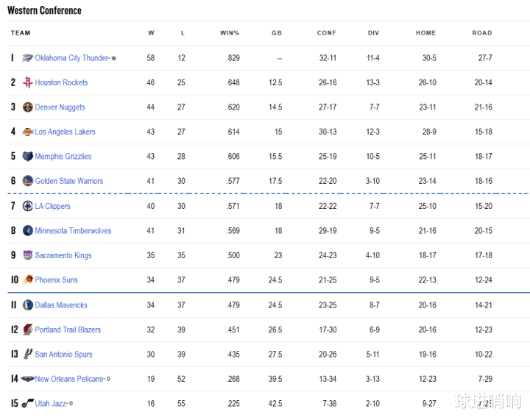Screen dimensions: 530x420
Task: Open the Utah Jazz note logo
Action: 28,403
